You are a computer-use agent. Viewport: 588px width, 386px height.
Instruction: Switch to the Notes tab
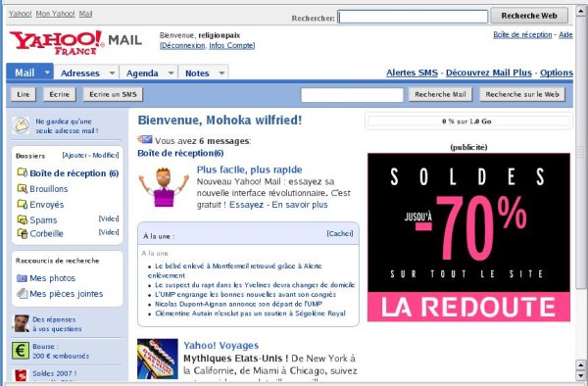(197, 73)
